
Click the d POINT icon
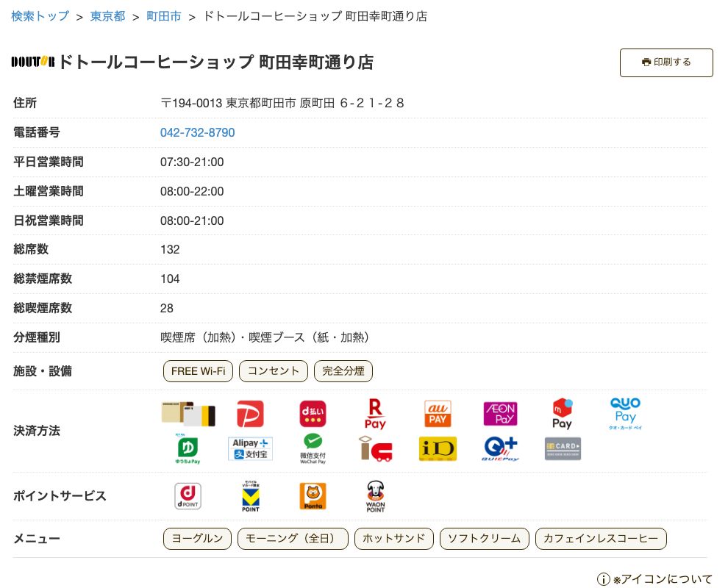[188, 496]
